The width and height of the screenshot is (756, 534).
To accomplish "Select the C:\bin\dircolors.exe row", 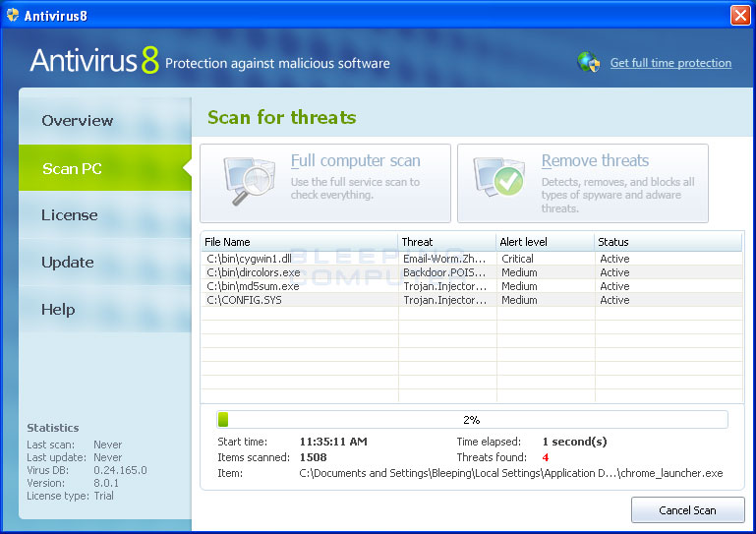I will [x=472, y=272].
